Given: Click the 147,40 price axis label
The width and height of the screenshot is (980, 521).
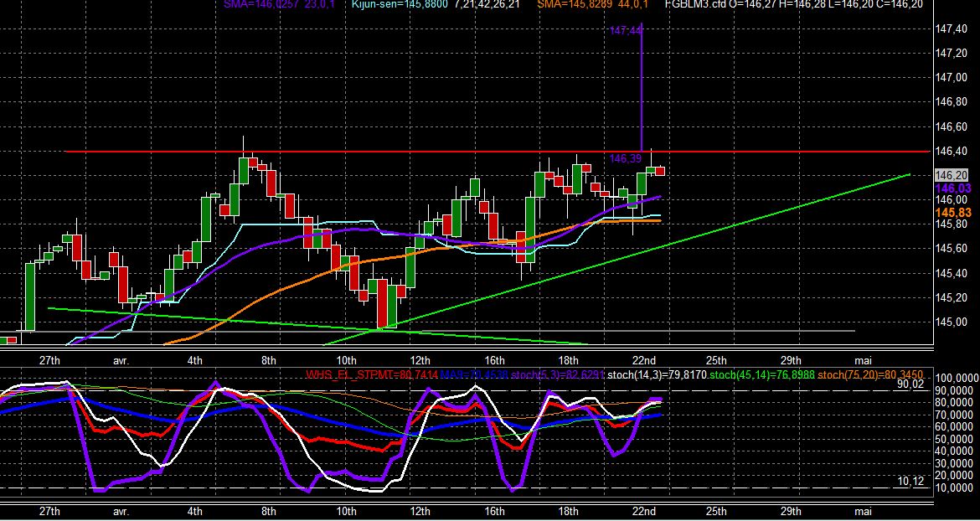Looking at the screenshot, I should coord(953,28).
